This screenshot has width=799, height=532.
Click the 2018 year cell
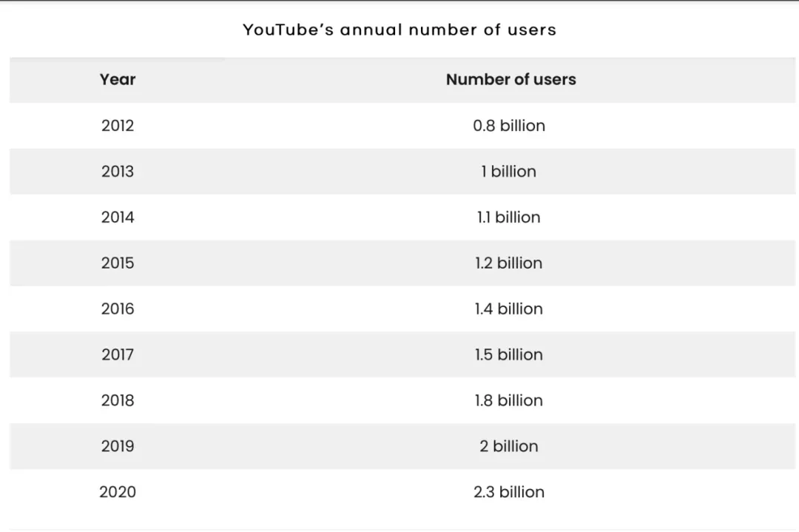click(117, 400)
